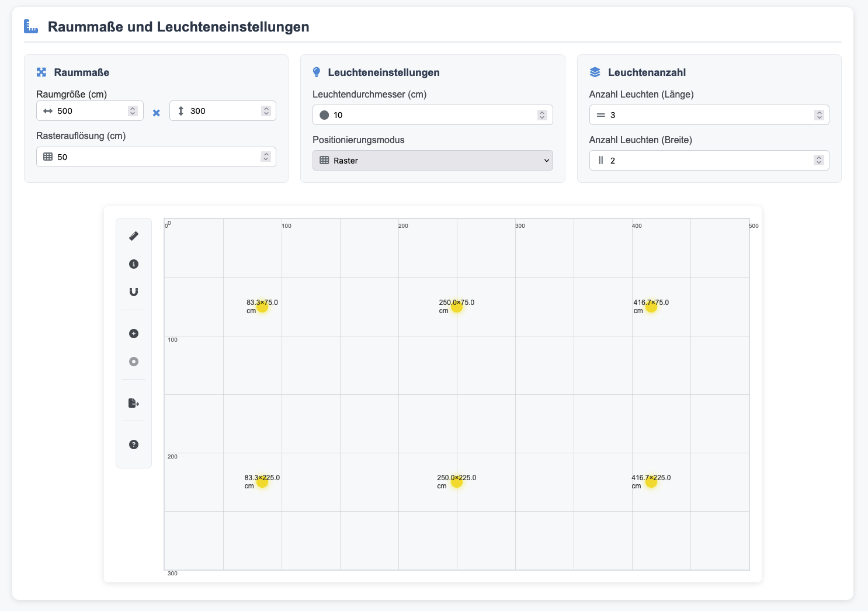
Task: Click the layers icon in Leuchtenanzahl panel
Action: point(595,72)
